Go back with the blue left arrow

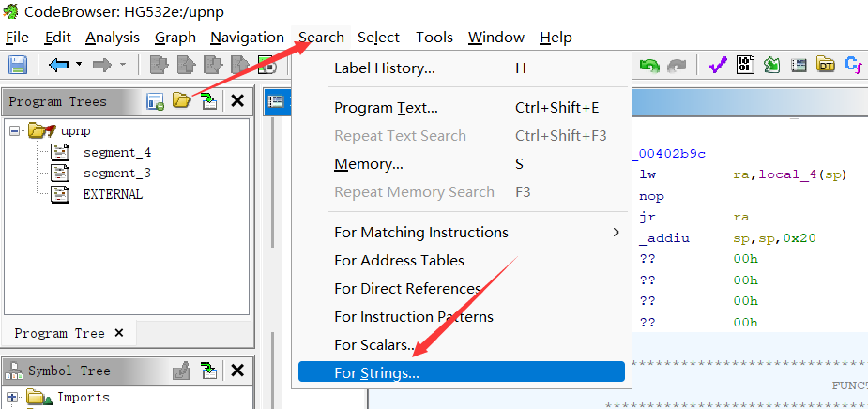[x=58, y=66]
